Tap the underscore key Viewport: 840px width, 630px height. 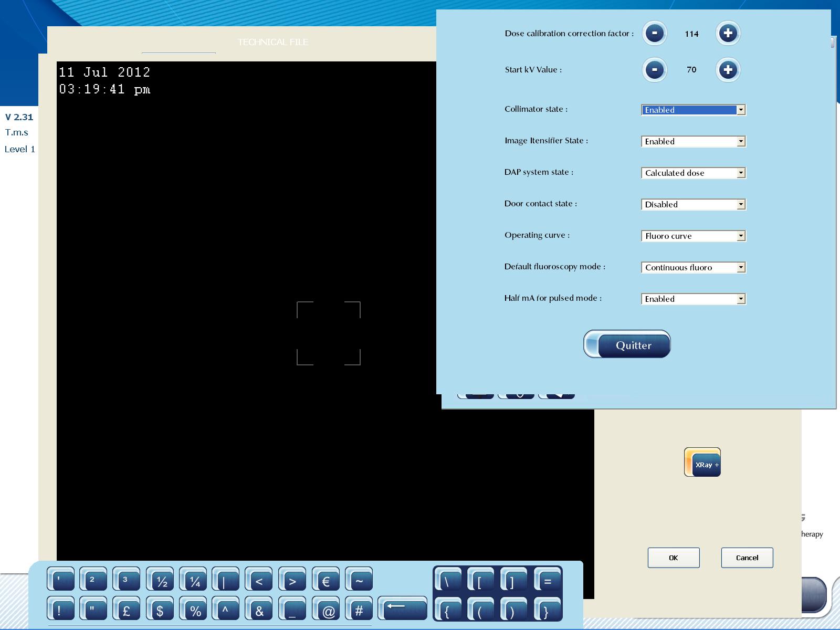[292, 609]
